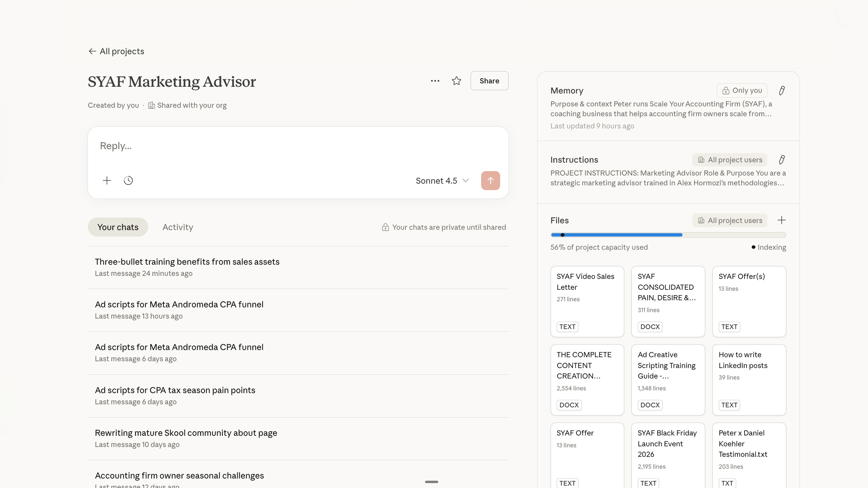The width and height of the screenshot is (868, 488).
Task: Open Files 'All project users' visibility selector
Action: click(729, 220)
